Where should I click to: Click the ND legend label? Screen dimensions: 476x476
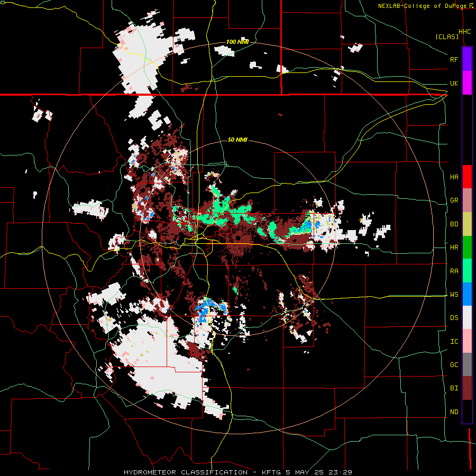point(454,412)
